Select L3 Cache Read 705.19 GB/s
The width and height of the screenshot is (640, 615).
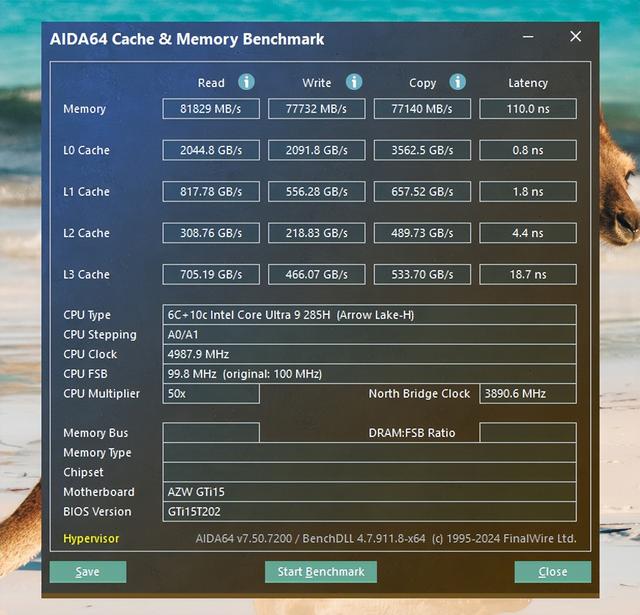pos(211,274)
